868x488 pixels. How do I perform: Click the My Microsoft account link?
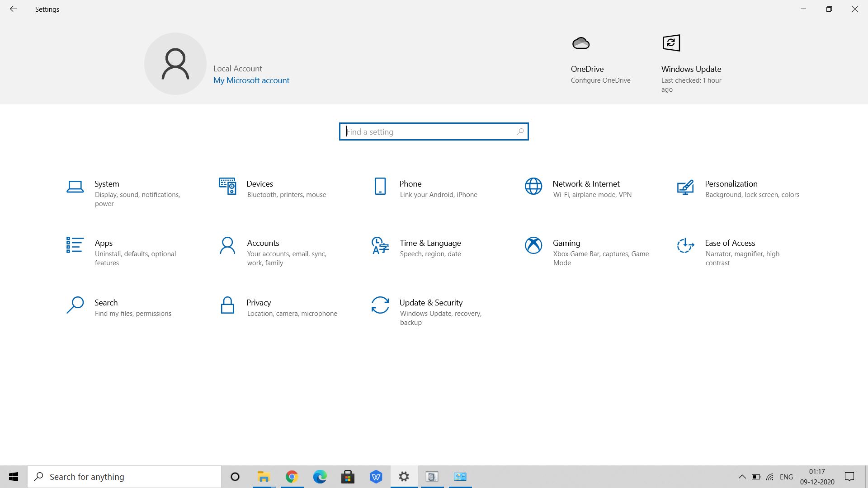251,80
